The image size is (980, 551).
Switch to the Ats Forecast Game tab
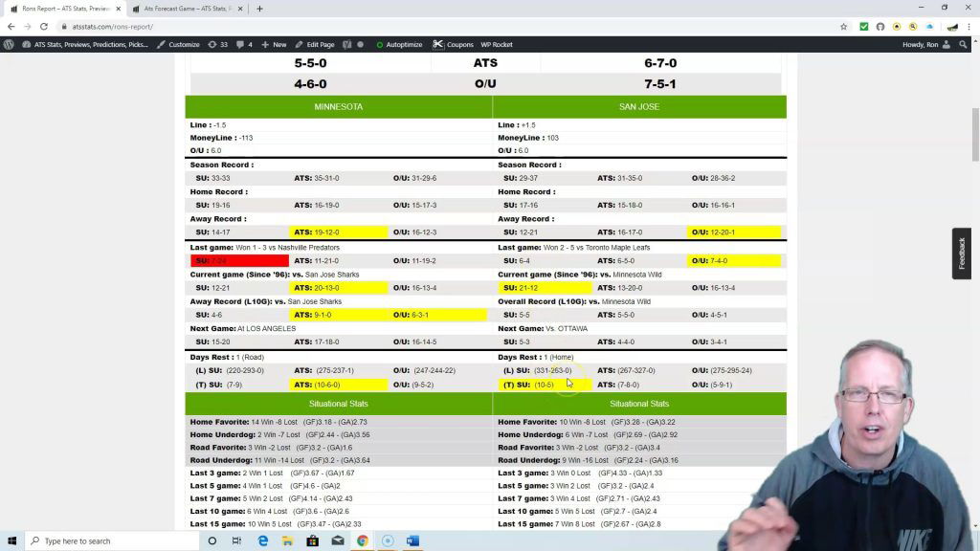tap(187, 9)
